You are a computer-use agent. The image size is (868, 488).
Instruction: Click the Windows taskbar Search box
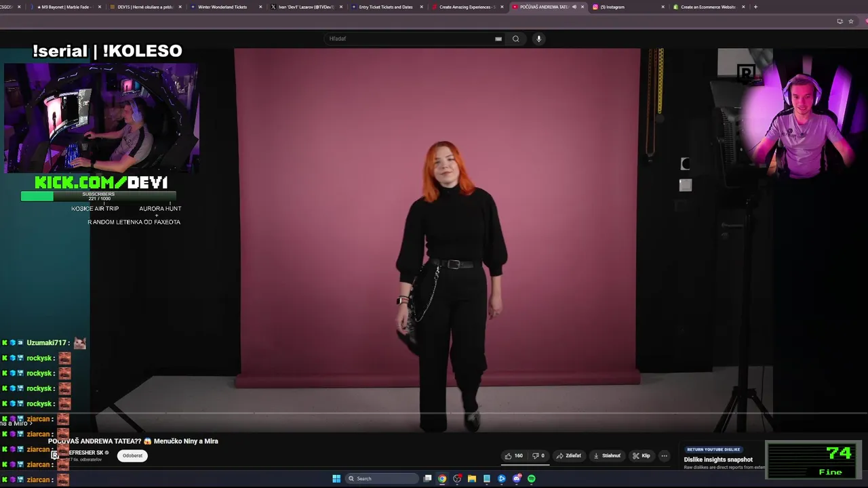pyautogui.click(x=382, y=479)
